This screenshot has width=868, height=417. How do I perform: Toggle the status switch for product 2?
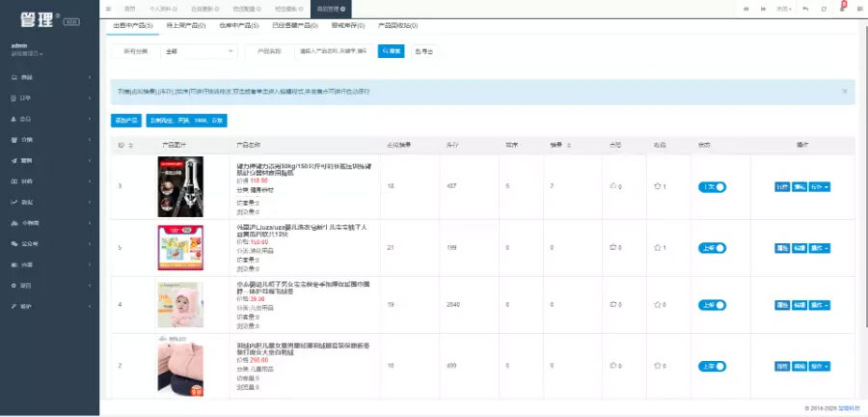713,367
